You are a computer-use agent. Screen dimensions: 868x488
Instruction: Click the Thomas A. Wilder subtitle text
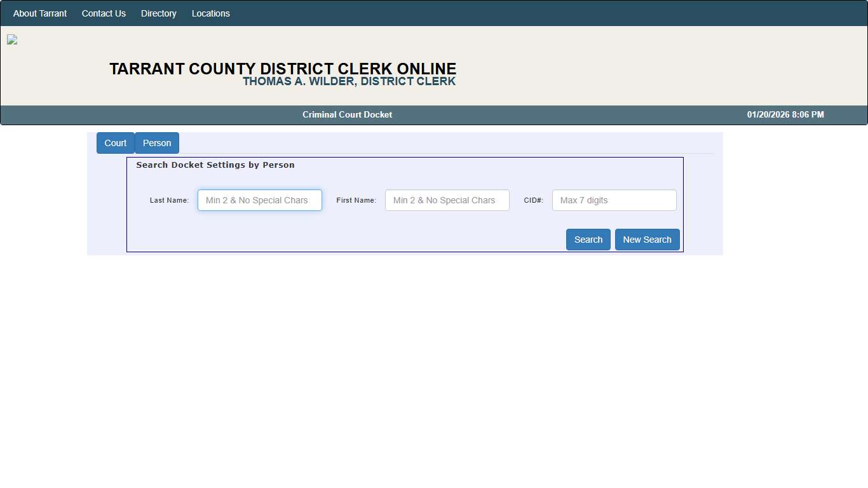tap(349, 81)
